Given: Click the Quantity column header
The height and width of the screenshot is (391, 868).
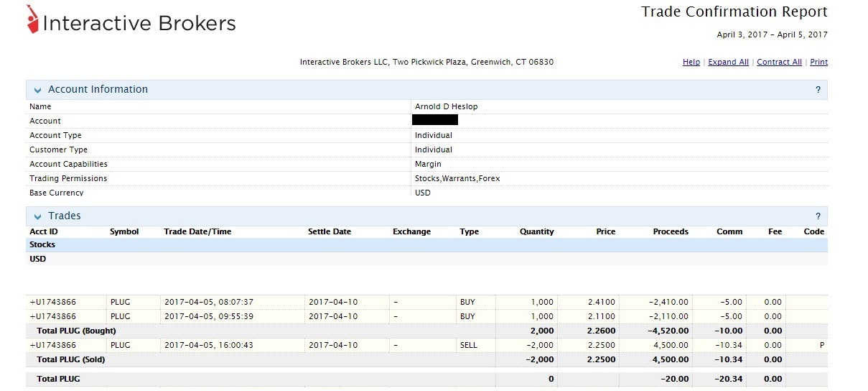Looking at the screenshot, I should pos(536,231).
